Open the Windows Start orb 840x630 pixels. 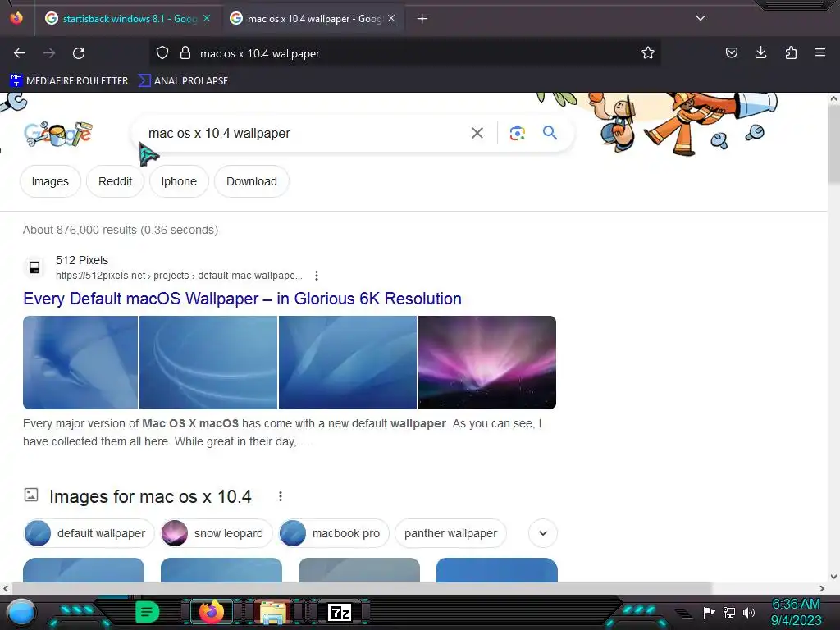[21, 612]
